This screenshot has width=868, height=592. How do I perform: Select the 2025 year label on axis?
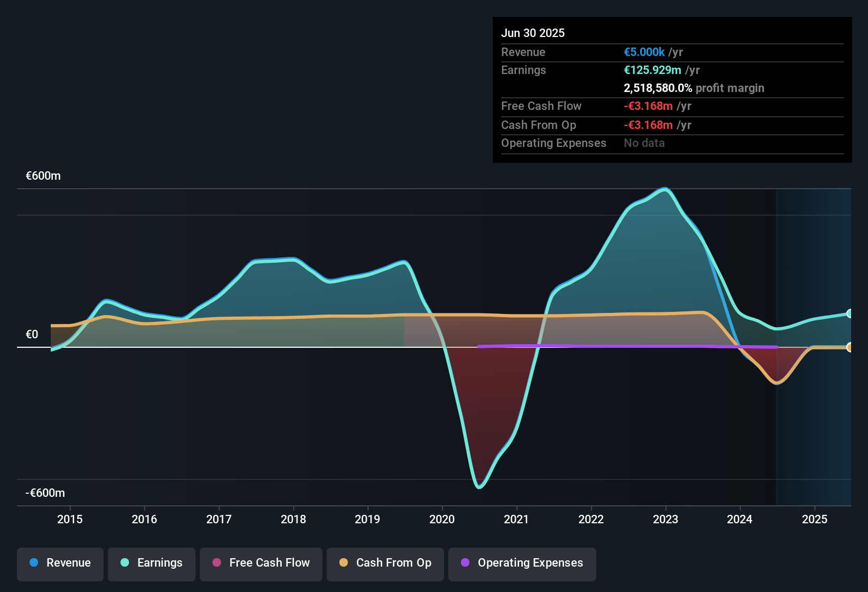815,519
